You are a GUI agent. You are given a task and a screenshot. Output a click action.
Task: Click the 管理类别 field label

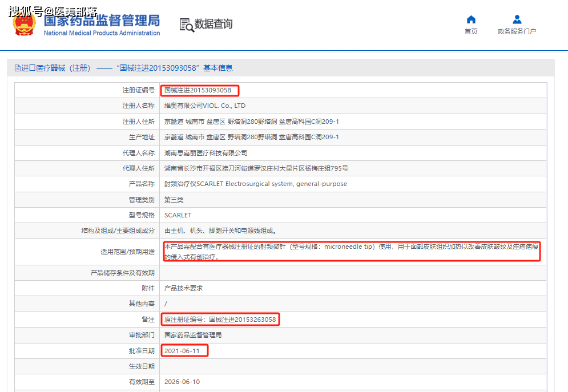click(x=142, y=200)
